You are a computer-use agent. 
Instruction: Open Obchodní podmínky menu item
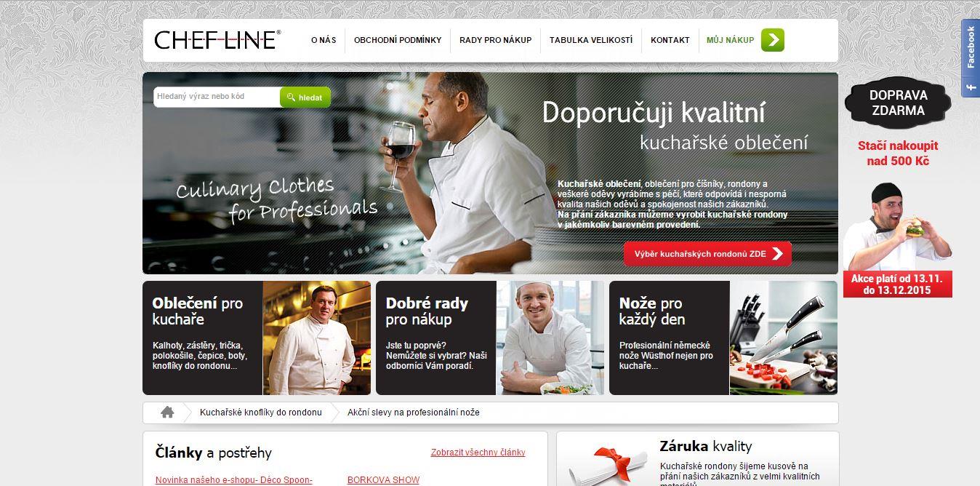pyautogui.click(x=398, y=40)
